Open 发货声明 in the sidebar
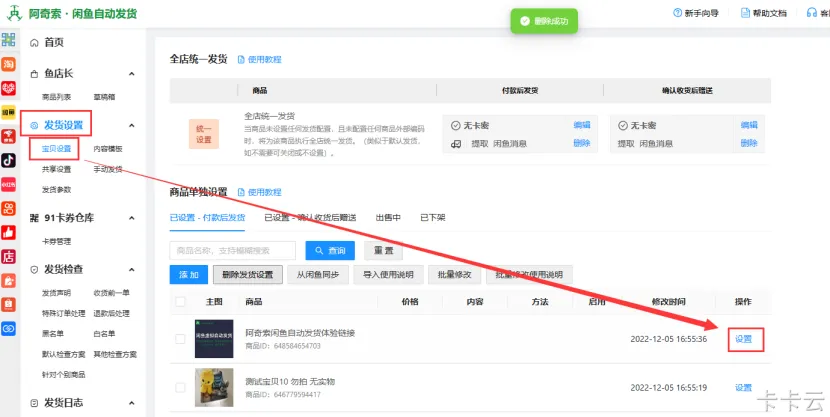Image resolution: width=830 pixels, height=417 pixels. [x=56, y=293]
